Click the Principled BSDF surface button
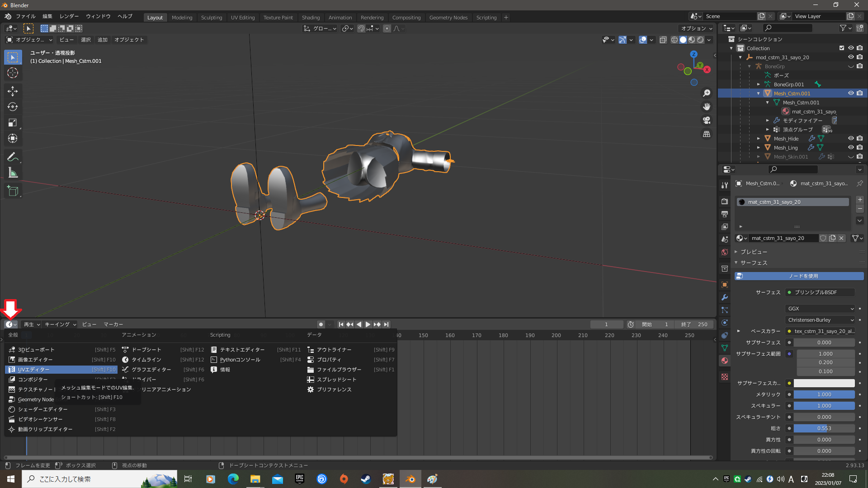868x488 pixels. 820,292
